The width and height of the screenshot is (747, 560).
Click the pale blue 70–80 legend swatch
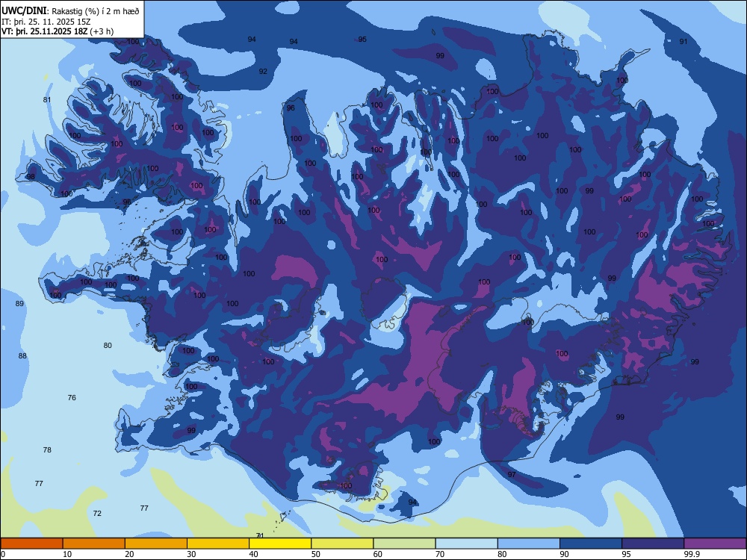click(466, 544)
